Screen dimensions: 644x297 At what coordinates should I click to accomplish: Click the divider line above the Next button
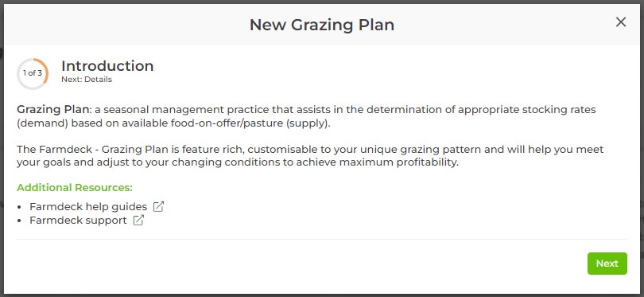click(321, 239)
